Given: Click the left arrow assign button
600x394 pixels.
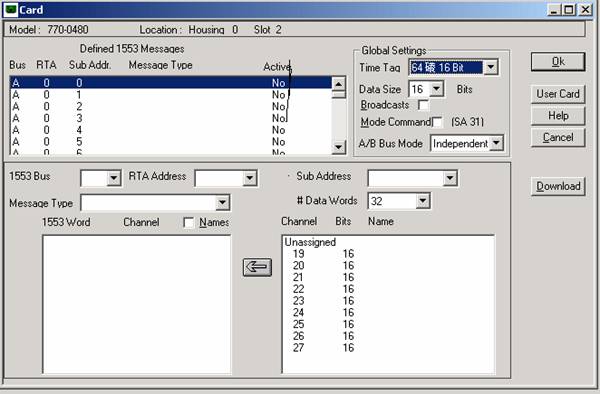Looking at the screenshot, I should tap(257, 267).
